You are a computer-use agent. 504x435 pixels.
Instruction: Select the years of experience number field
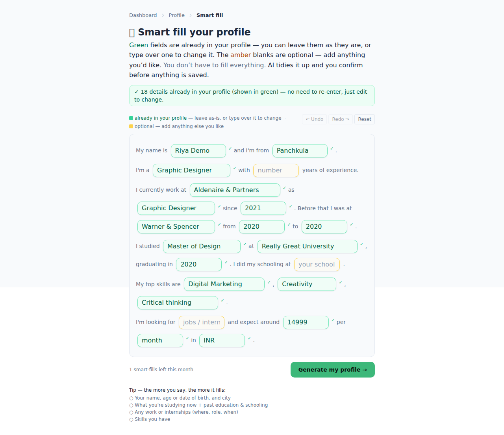click(x=276, y=170)
